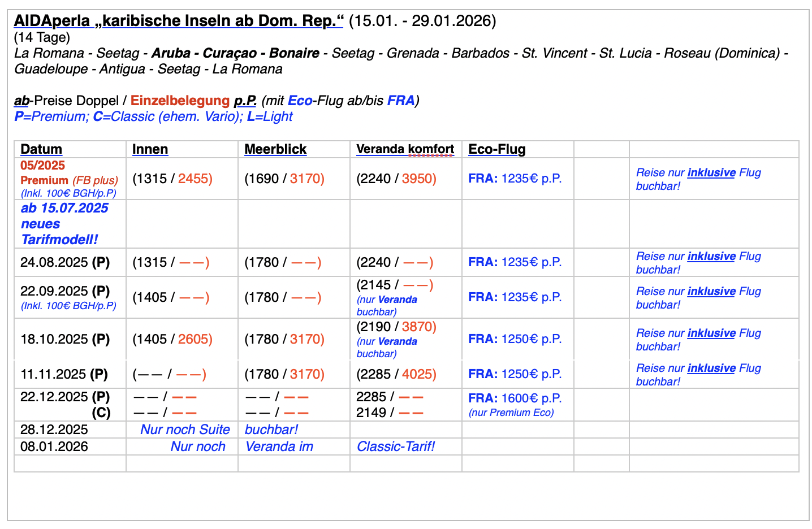Click the red 'Einzelbelegung' text
812x529 pixels.
(180, 101)
